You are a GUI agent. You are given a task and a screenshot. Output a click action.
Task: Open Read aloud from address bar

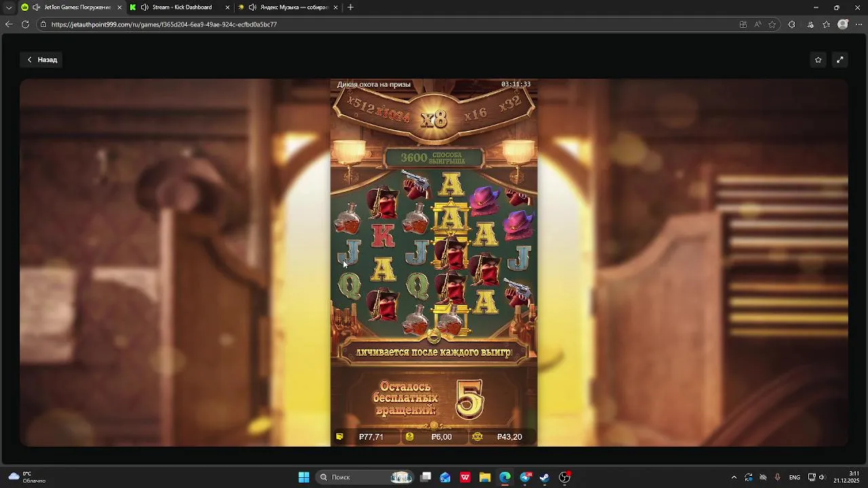pos(757,24)
